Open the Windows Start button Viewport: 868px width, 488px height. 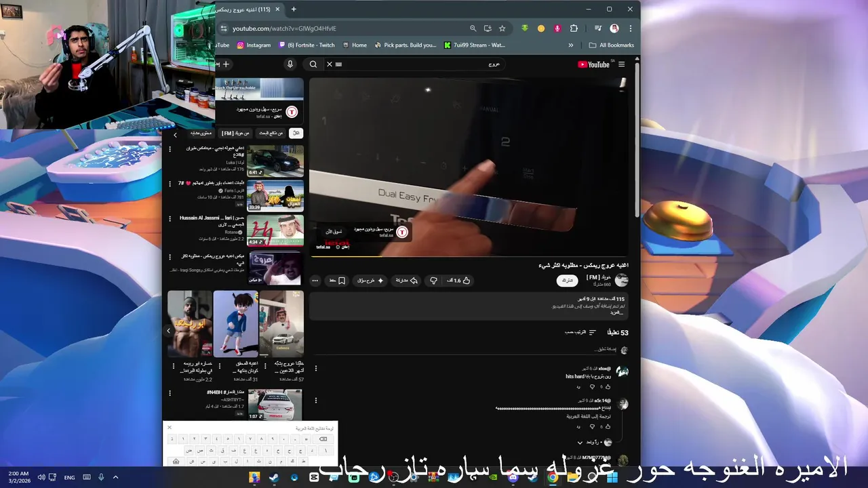click(x=612, y=478)
